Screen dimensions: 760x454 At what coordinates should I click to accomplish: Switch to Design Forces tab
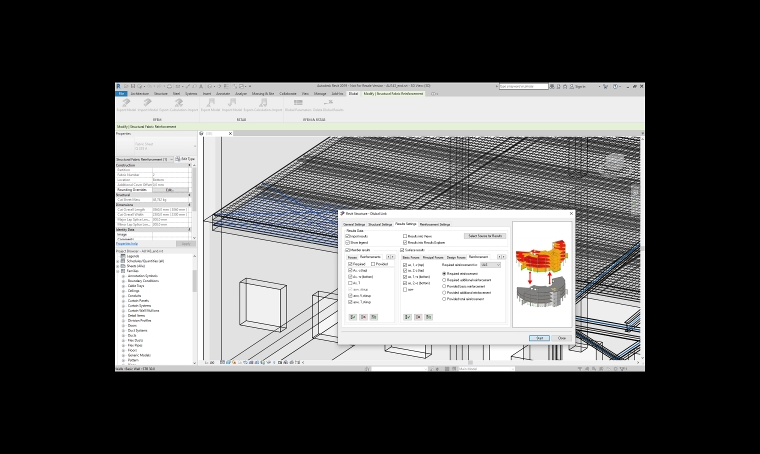pyautogui.click(x=456, y=257)
